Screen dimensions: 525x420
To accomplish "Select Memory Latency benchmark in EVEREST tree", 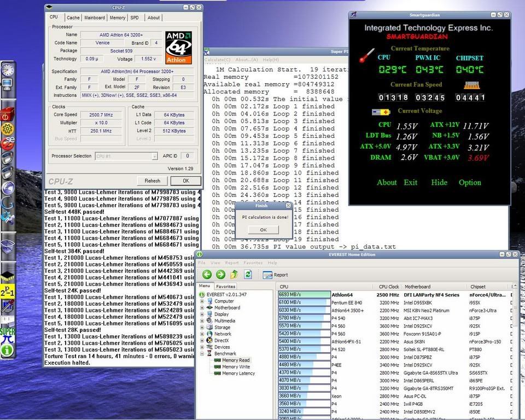I will coord(238,373).
